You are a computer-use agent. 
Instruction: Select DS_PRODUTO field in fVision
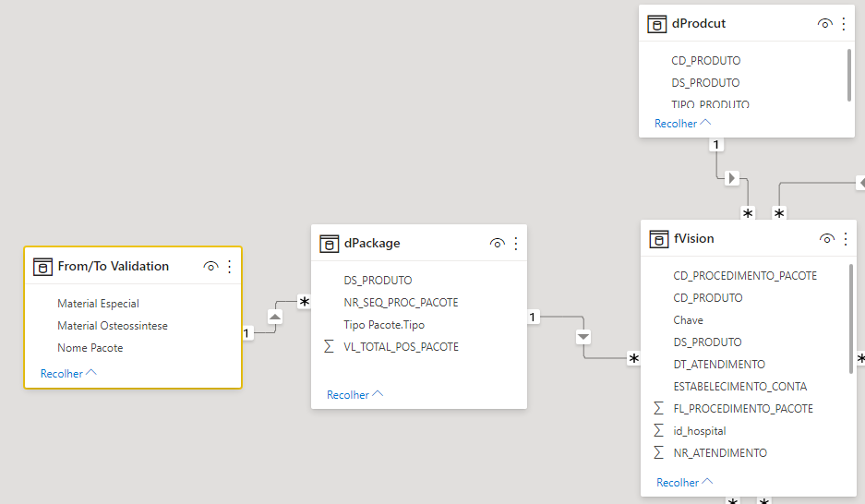coord(707,342)
